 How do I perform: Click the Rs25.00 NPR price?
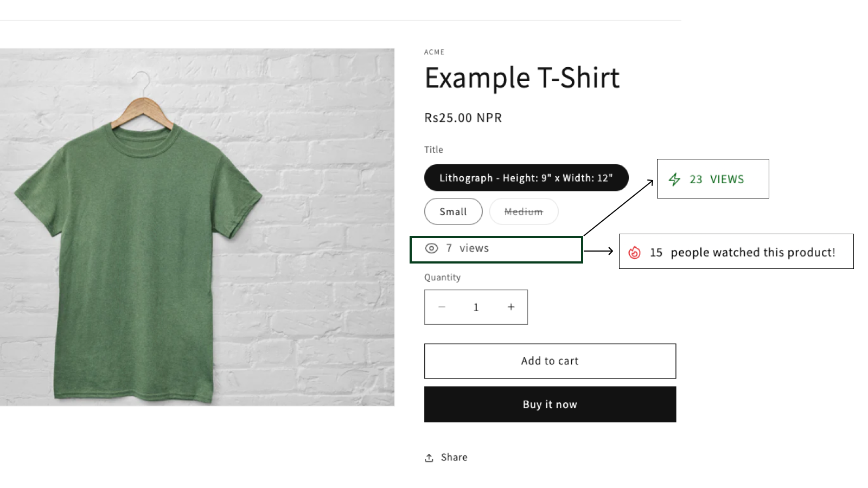pyautogui.click(x=463, y=118)
